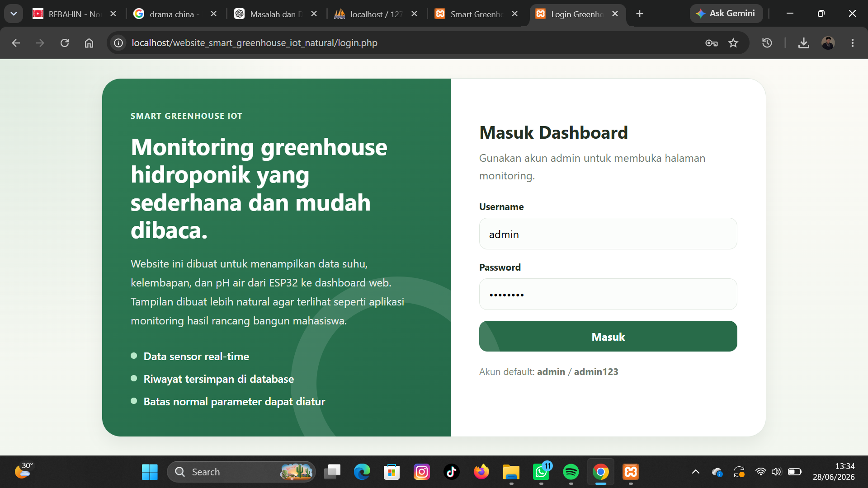Open volume control in tray

[776, 472]
